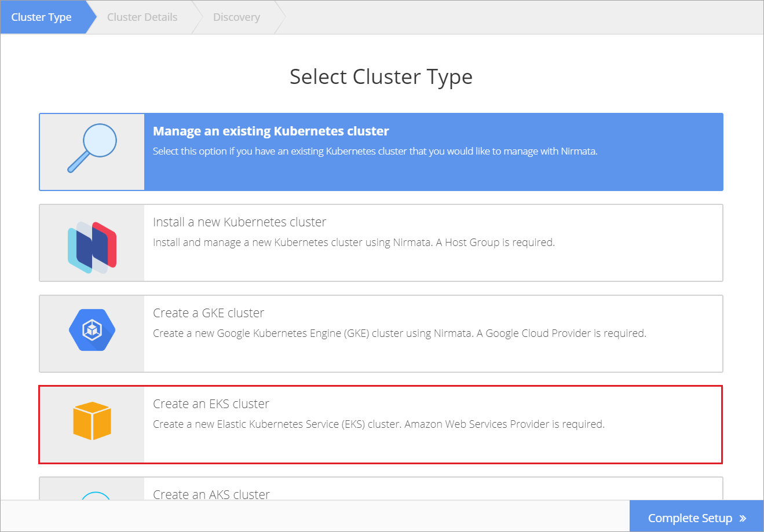Click the Google Cloud Provider required description
This screenshot has height=532, width=764.
tap(400, 333)
